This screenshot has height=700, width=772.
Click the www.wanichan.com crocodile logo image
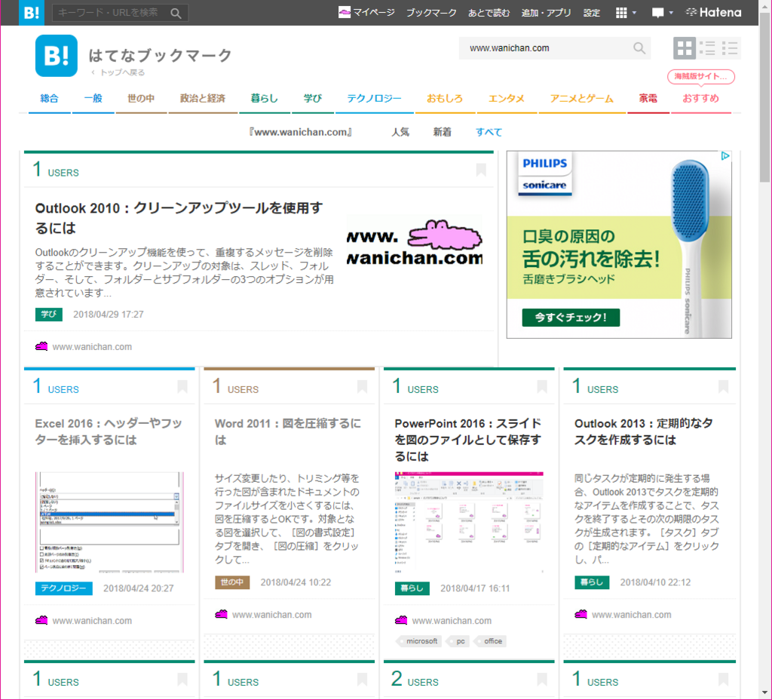(x=414, y=244)
